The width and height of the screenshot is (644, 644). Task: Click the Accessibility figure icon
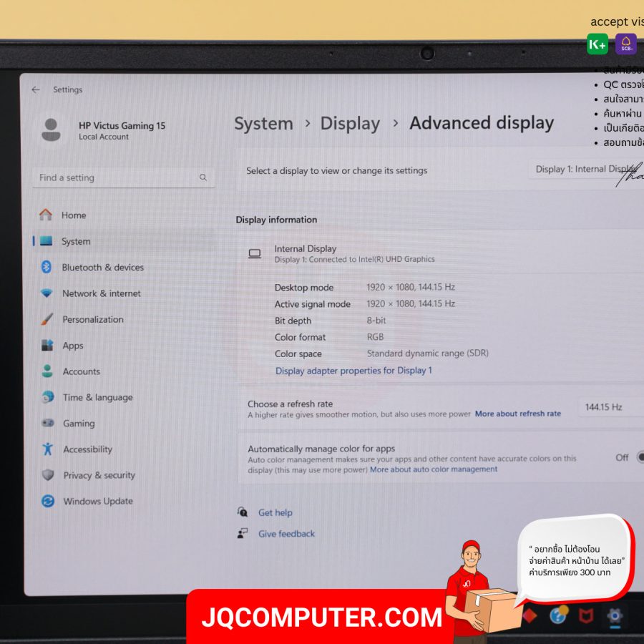(x=48, y=449)
